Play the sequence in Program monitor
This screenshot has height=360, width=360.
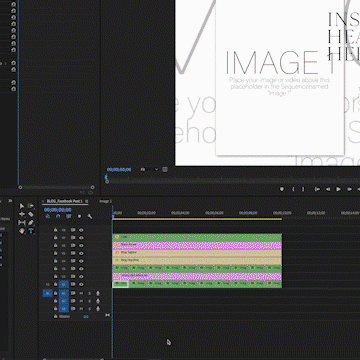338,189
